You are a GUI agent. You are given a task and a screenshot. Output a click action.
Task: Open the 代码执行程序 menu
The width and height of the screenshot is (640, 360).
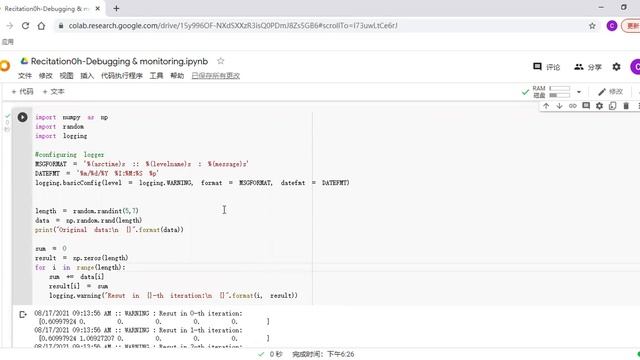pos(122,76)
